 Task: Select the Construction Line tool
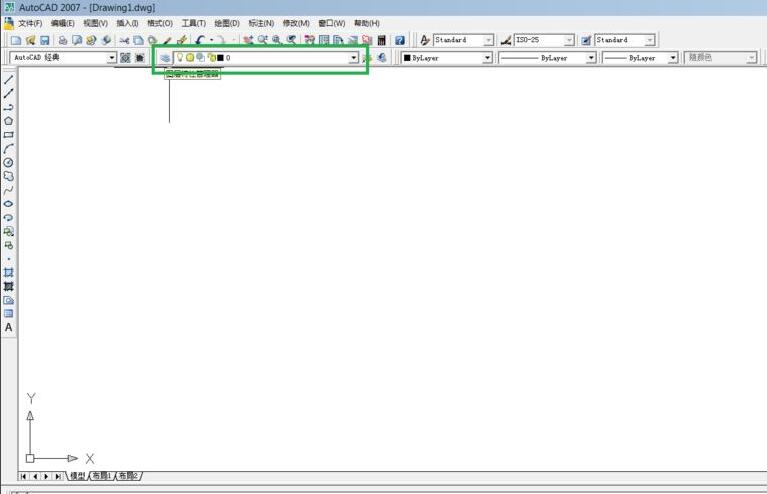click(x=8, y=93)
